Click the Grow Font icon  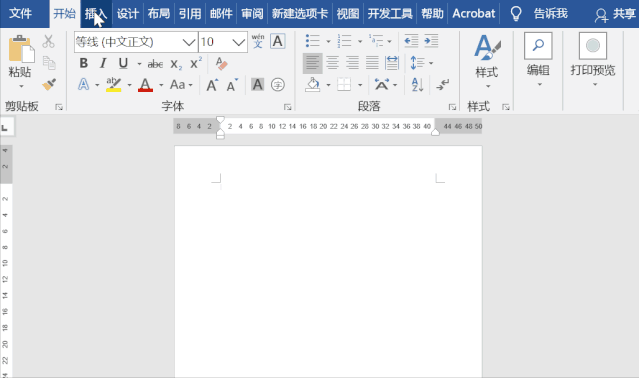click(212, 85)
